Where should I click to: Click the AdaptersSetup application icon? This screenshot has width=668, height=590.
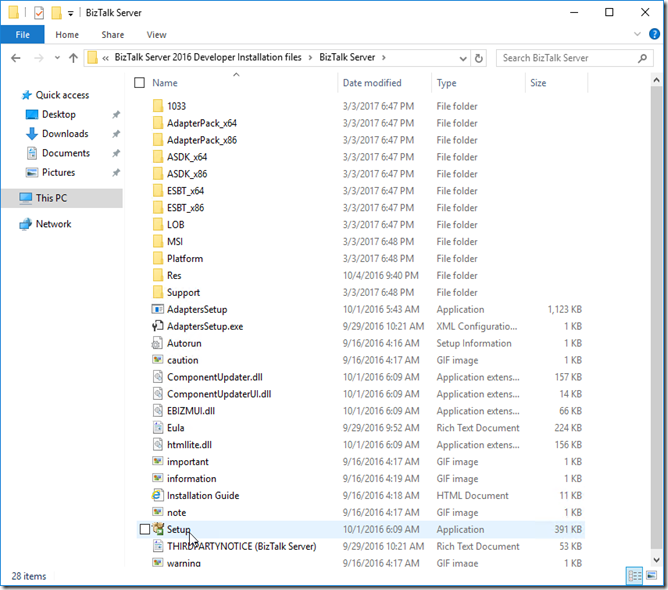click(x=158, y=309)
